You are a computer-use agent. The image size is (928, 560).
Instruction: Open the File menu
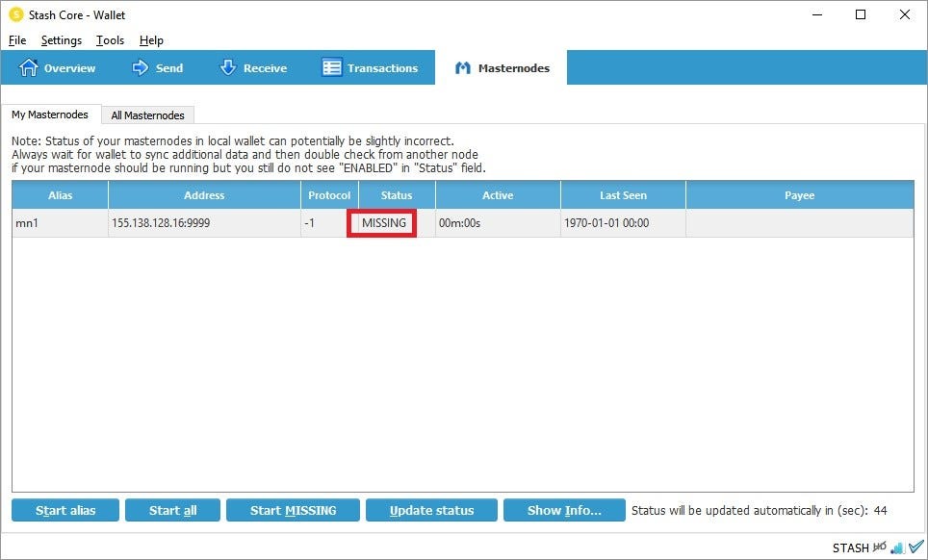point(17,40)
